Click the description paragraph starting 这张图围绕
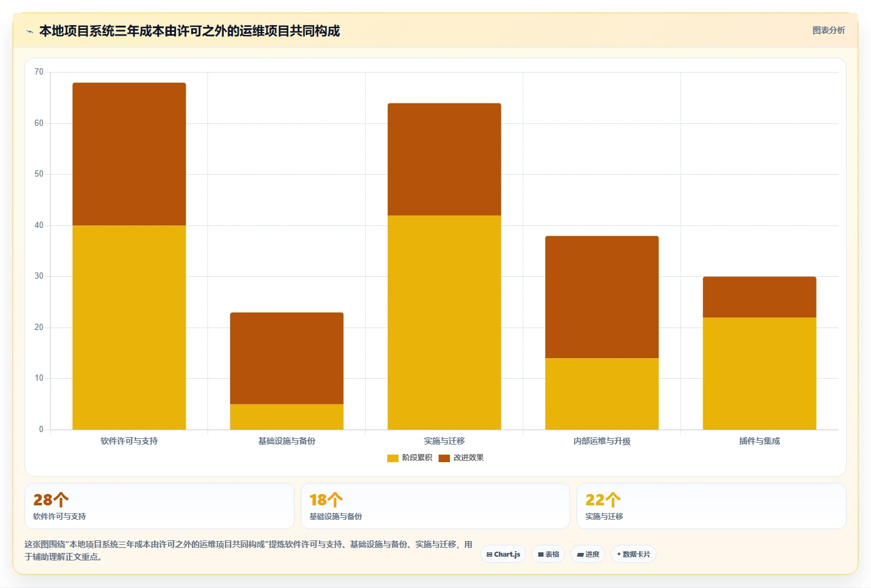The width and height of the screenshot is (871, 588). 248,550
